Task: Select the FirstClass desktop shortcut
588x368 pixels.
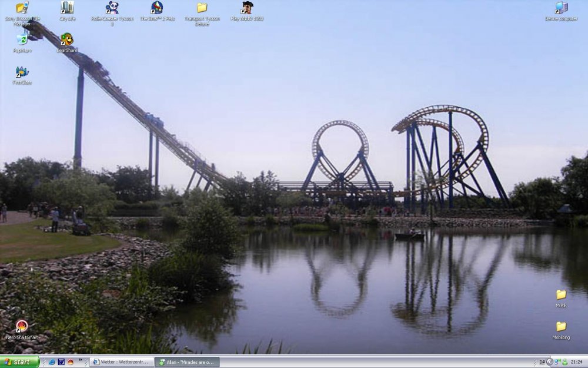Action: click(22, 72)
